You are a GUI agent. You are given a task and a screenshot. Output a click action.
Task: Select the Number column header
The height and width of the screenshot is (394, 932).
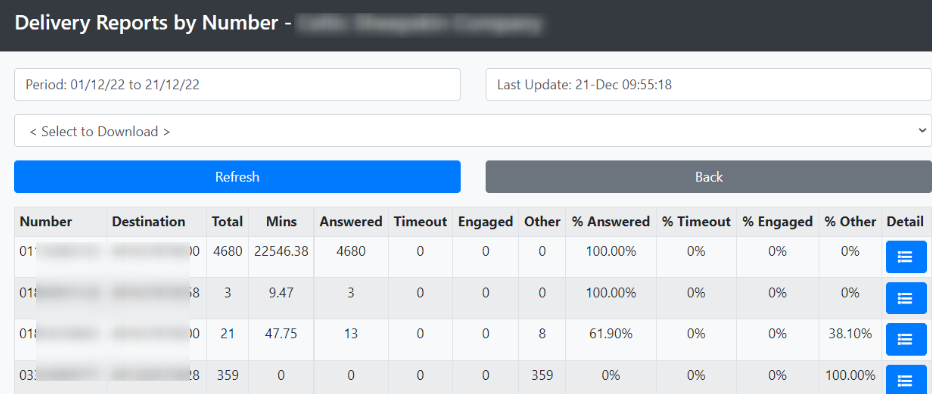point(46,222)
